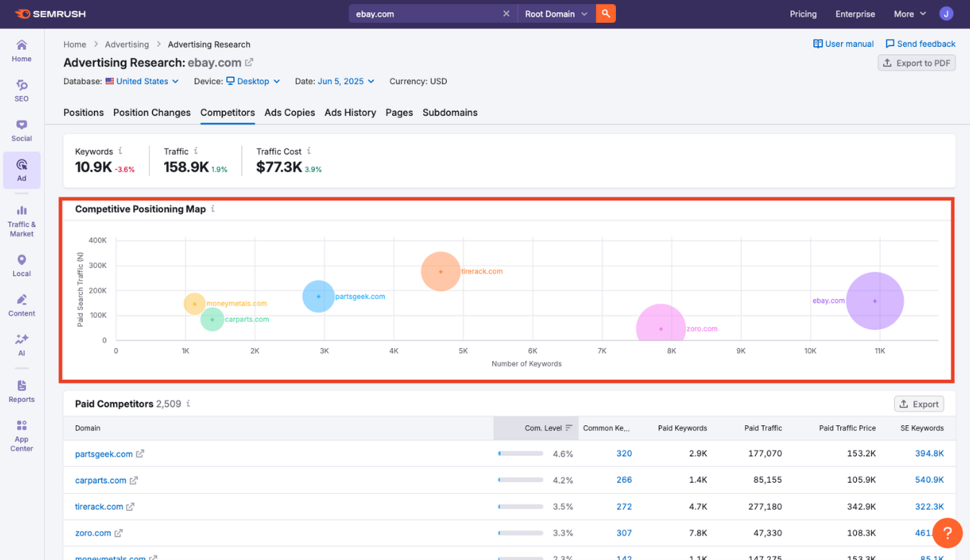
Task: Switch to the Position Changes tab
Action: coord(152,112)
